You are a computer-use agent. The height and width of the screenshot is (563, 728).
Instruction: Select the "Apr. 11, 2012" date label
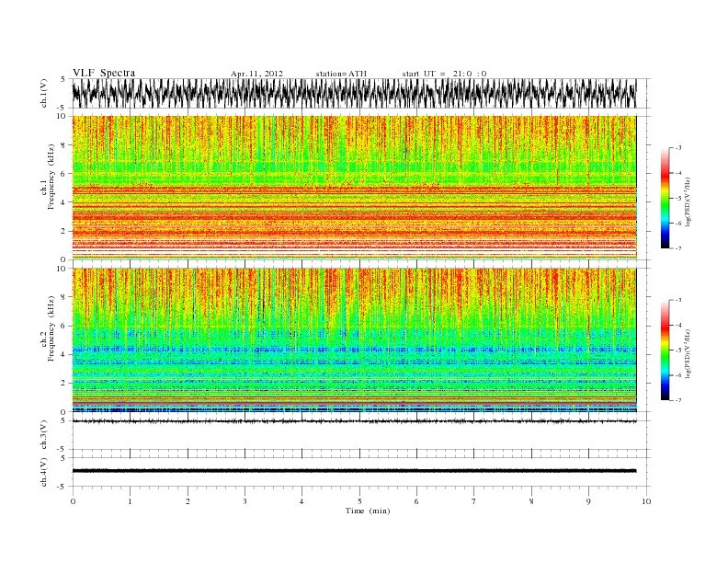256,74
